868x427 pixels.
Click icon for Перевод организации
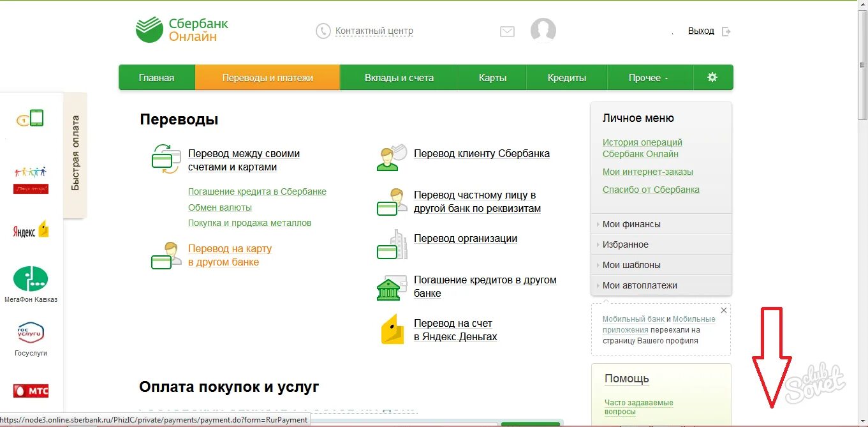click(x=392, y=244)
